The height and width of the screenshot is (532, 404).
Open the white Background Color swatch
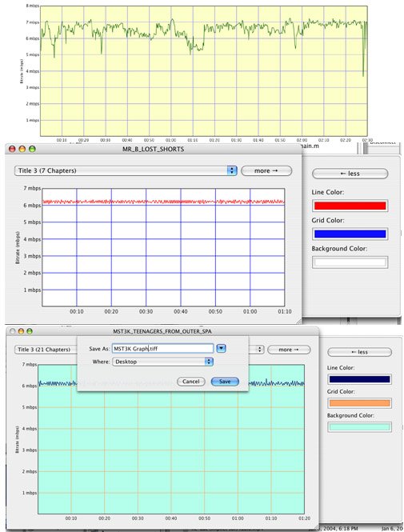tap(350, 262)
